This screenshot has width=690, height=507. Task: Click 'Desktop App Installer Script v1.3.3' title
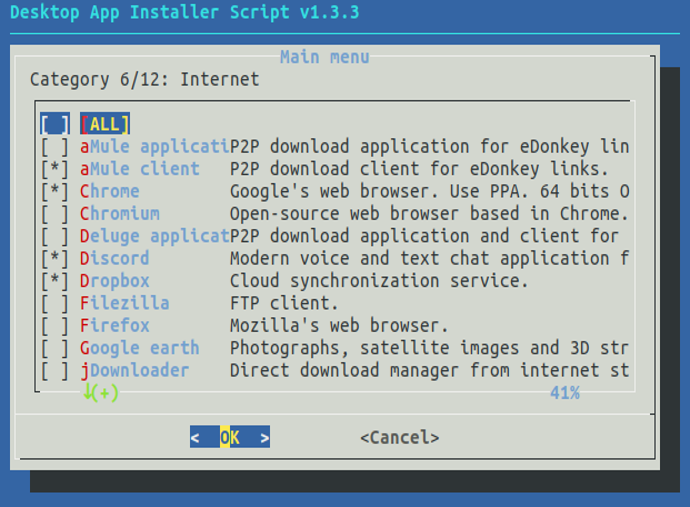185,12
